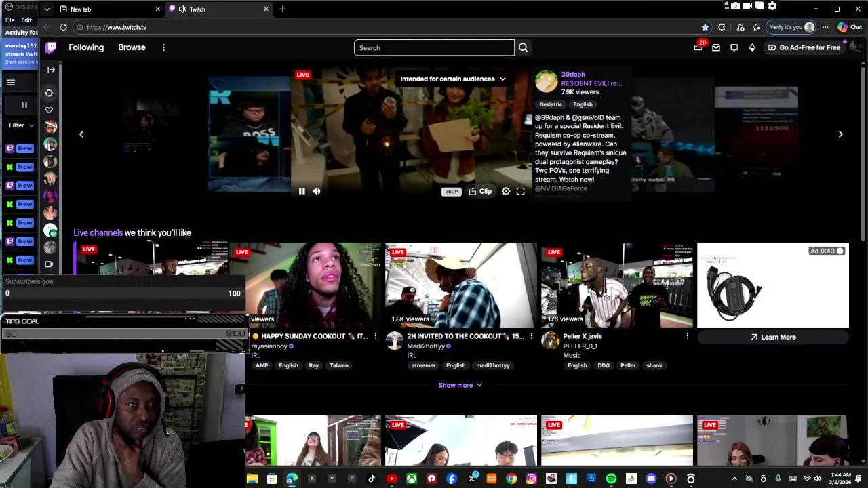The width and height of the screenshot is (868, 488).
Task: Open a new browser tab with plus
Action: pyautogui.click(x=282, y=9)
